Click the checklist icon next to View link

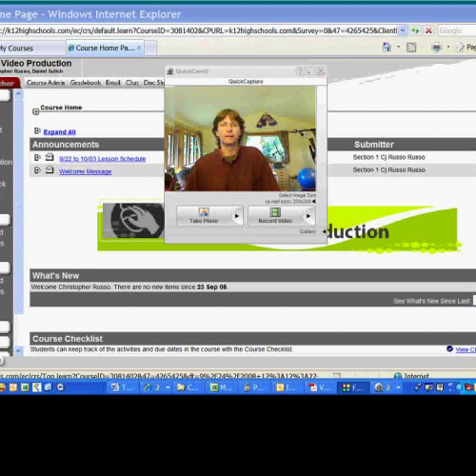tap(449, 348)
